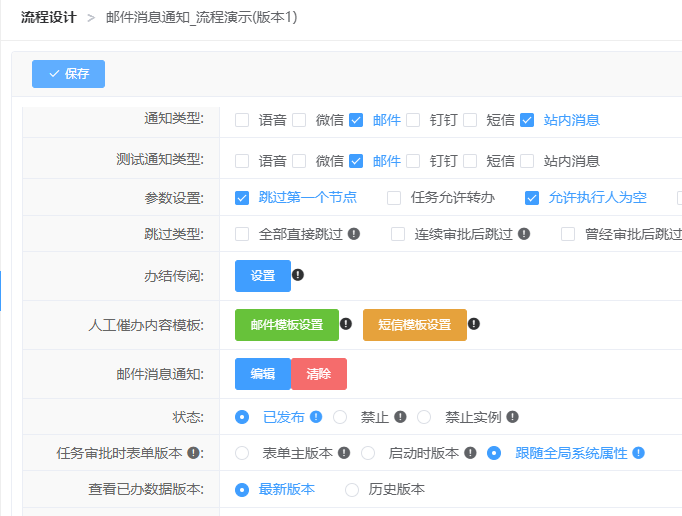Viewport: 682px width, 516px height.
Task: Click the 保存 save button
Action: point(68,74)
